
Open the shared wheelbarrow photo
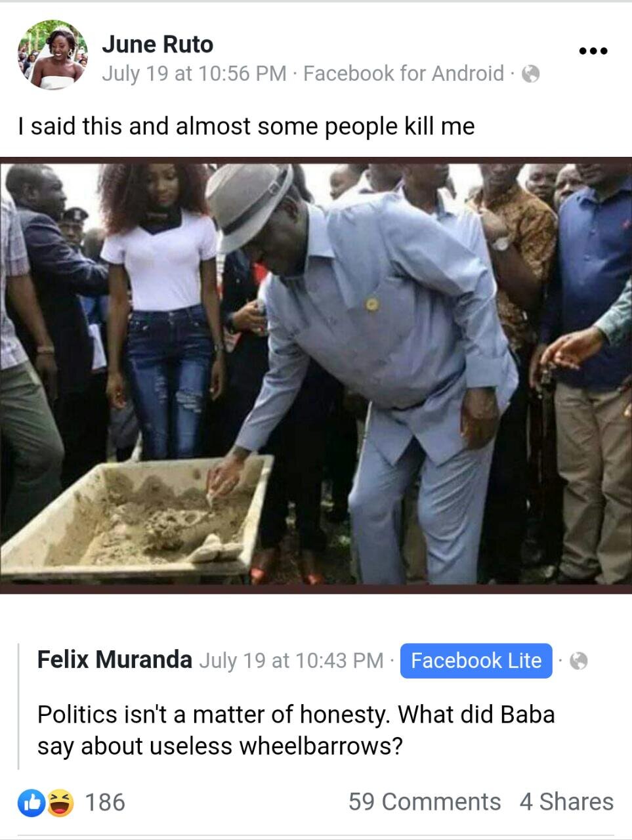pos(316,375)
